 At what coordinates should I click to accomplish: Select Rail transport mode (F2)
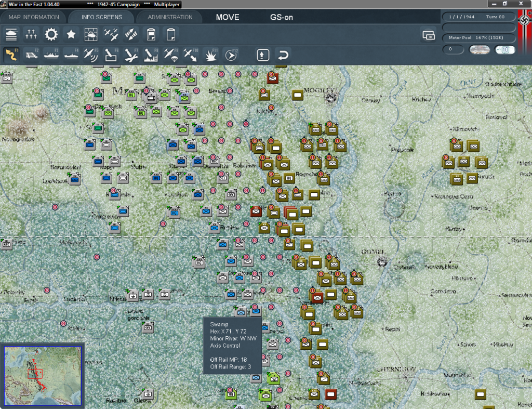tap(32, 55)
